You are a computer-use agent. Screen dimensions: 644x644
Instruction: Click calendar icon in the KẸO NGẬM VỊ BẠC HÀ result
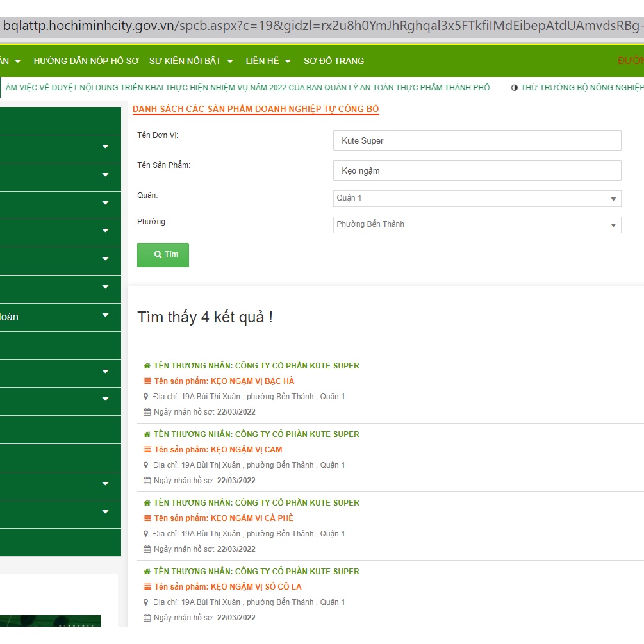[147, 412]
